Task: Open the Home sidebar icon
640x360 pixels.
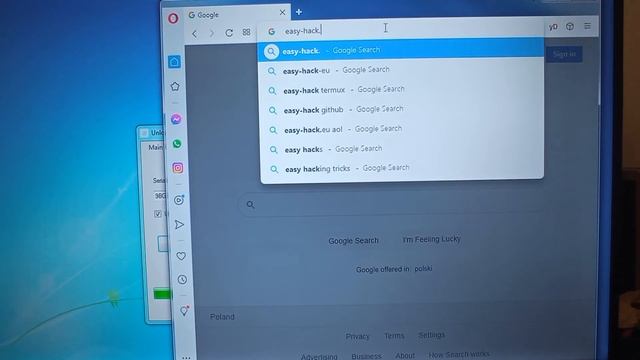Action: click(174, 62)
